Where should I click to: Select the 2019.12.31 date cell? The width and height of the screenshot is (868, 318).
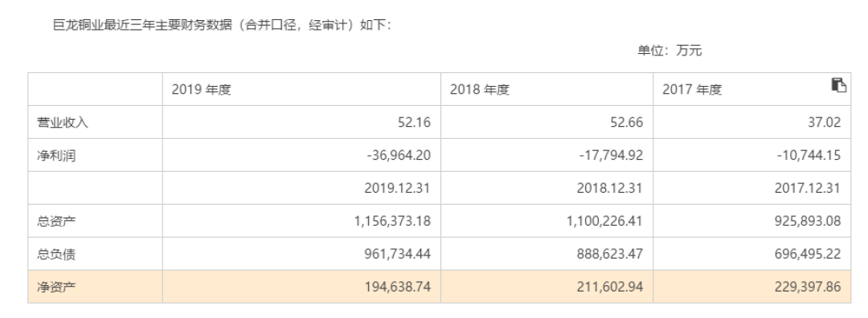coord(301,188)
